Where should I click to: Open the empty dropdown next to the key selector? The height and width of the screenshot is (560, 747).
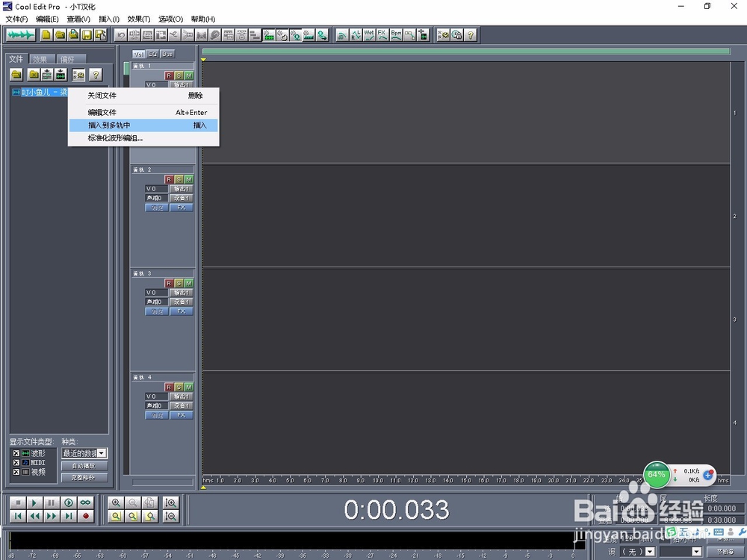[681, 552]
